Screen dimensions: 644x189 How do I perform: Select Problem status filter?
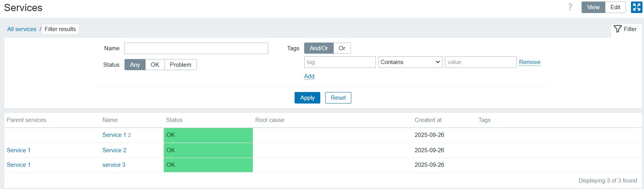click(x=180, y=65)
